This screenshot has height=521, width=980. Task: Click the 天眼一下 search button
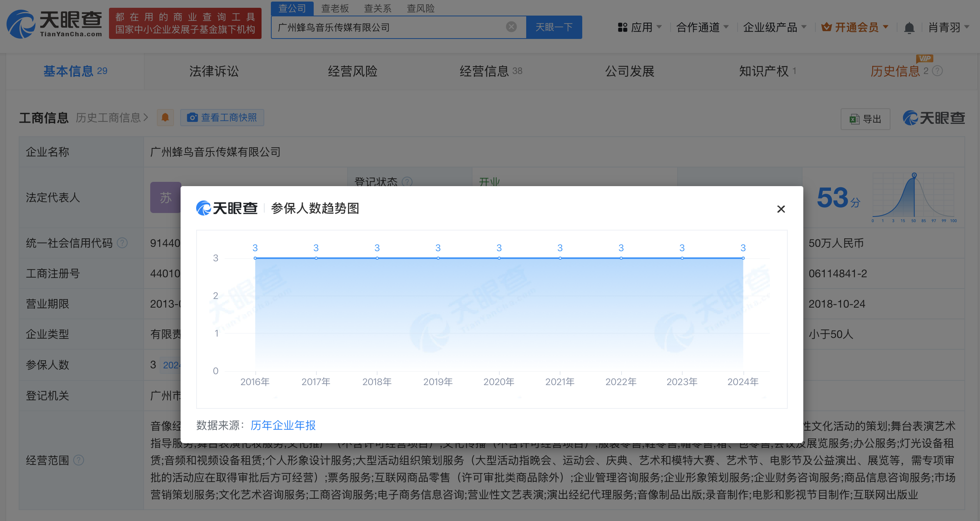[554, 27]
